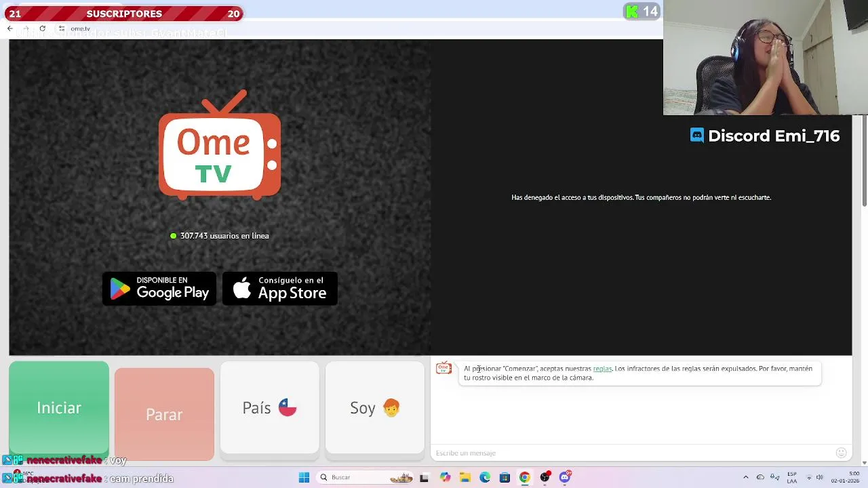
Task: Click the ome.tv address bar text
Action: click(x=80, y=28)
